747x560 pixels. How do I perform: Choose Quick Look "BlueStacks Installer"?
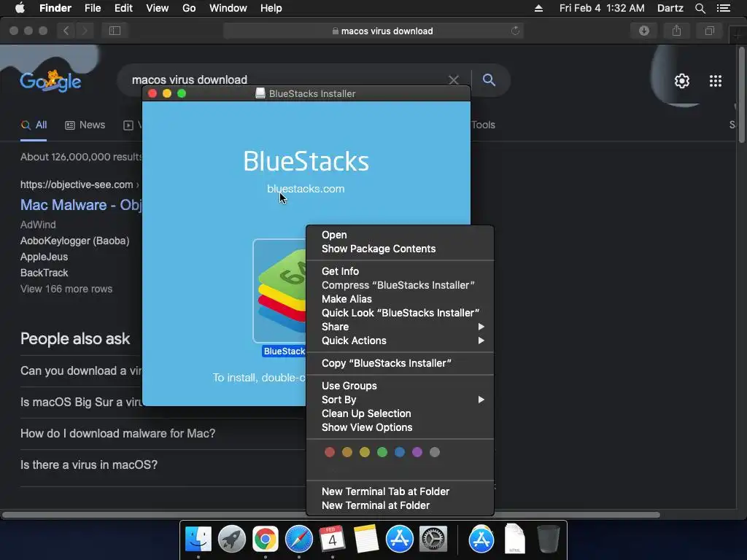click(x=400, y=313)
